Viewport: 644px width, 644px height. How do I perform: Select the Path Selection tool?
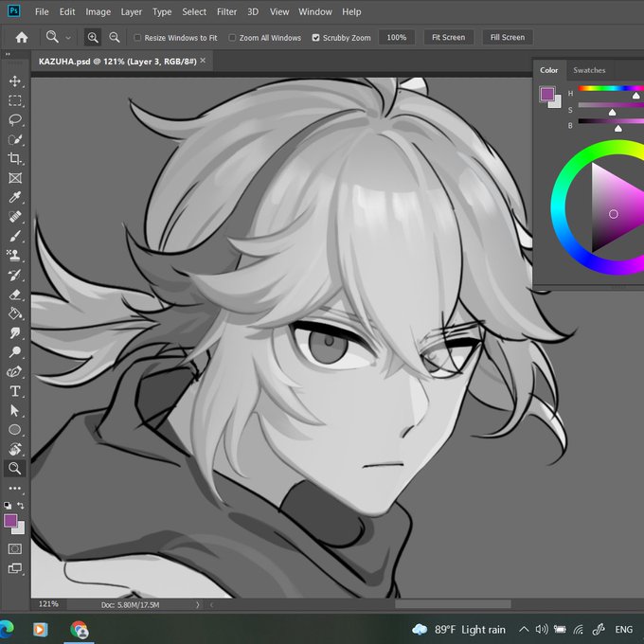click(x=15, y=410)
